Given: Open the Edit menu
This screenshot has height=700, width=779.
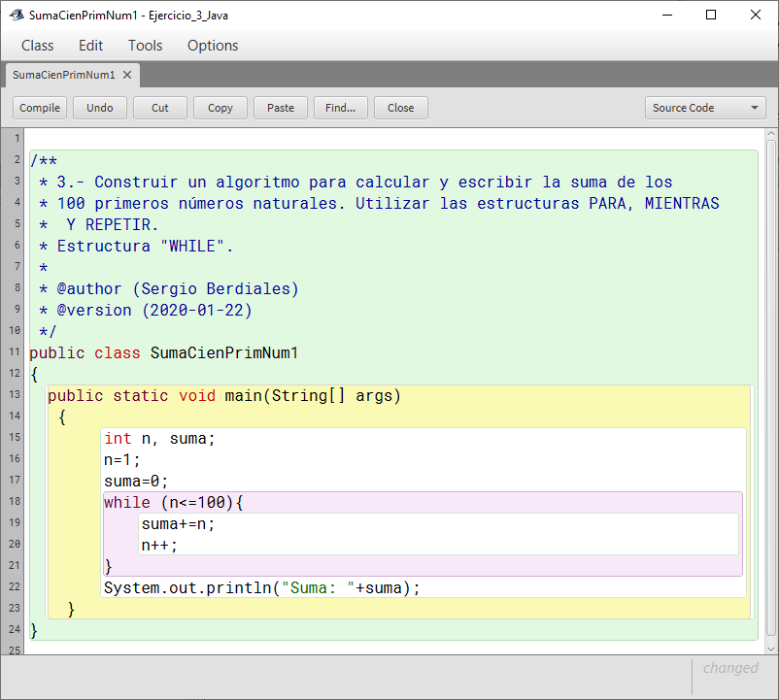Looking at the screenshot, I should 90,46.
